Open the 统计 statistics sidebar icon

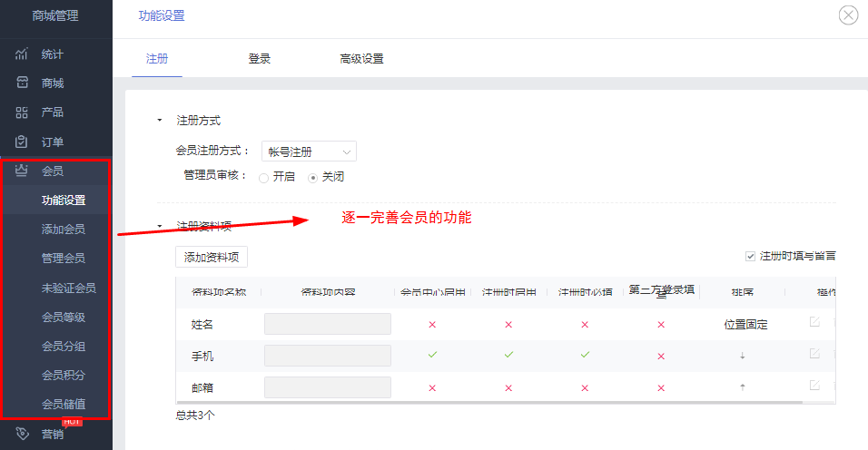22,54
